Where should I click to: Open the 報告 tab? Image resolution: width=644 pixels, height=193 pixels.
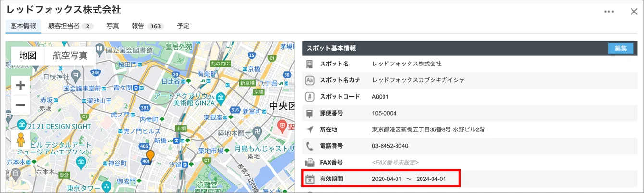148,26
